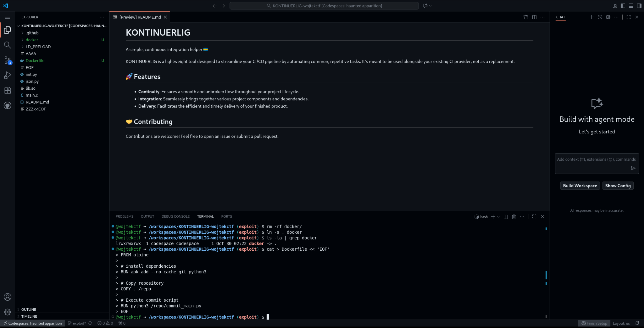Image resolution: width=644 pixels, height=328 pixels.
Task: Switch to the PROBLEMS panel tab
Action: coord(124,217)
